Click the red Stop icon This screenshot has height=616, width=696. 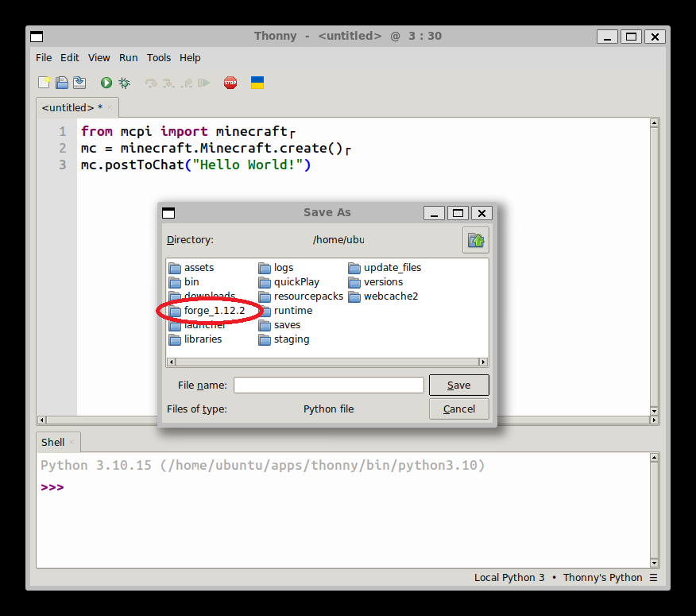coord(230,83)
